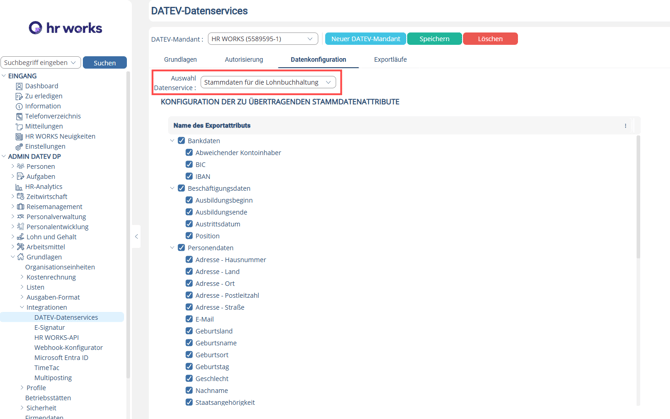
Task: Collapse the Integrationen tree node
Action: (x=22, y=307)
